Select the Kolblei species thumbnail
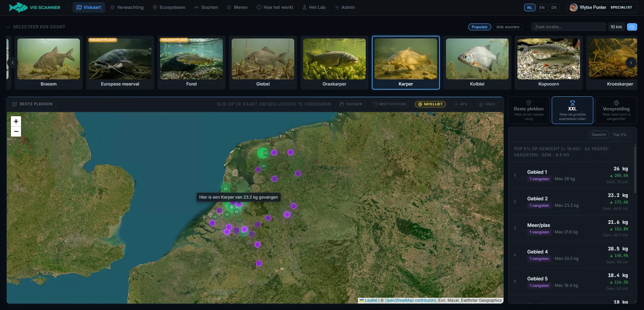Image resolution: width=644 pixels, height=310 pixels. click(x=477, y=62)
